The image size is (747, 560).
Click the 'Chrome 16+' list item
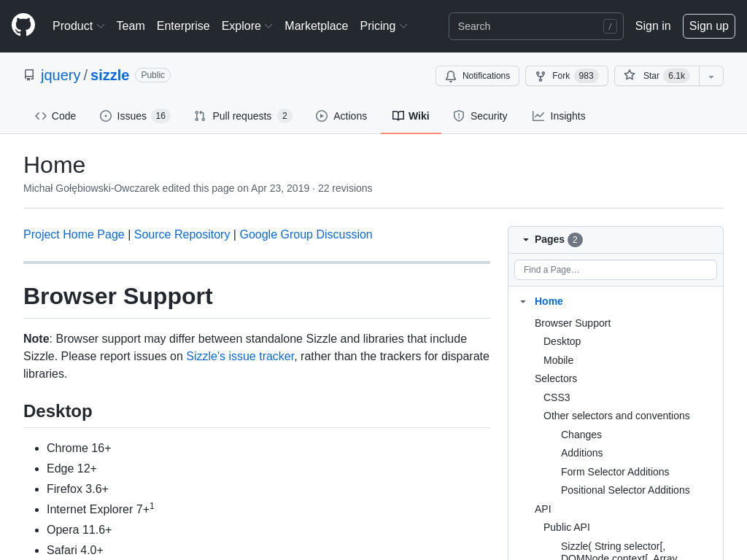(79, 448)
